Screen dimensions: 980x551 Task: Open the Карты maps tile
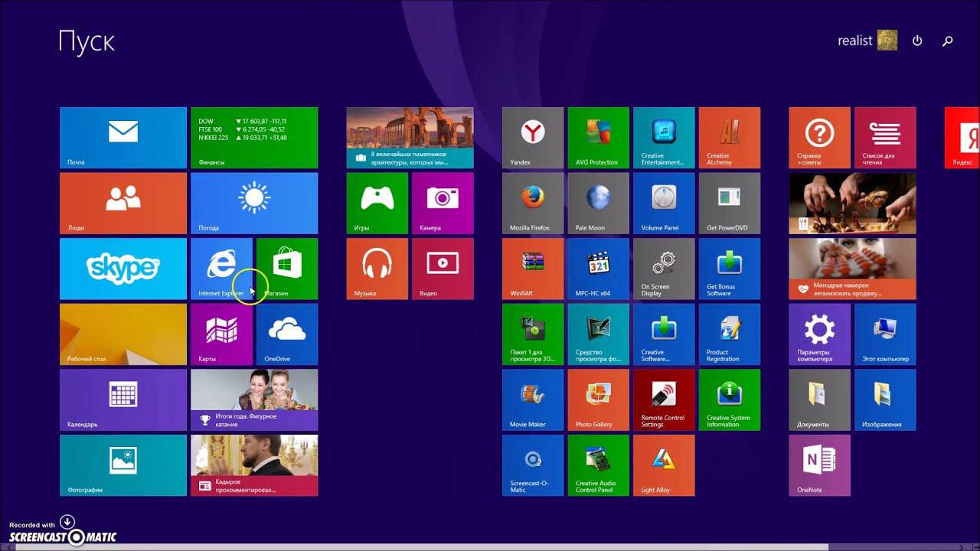pyautogui.click(x=221, y=334)
